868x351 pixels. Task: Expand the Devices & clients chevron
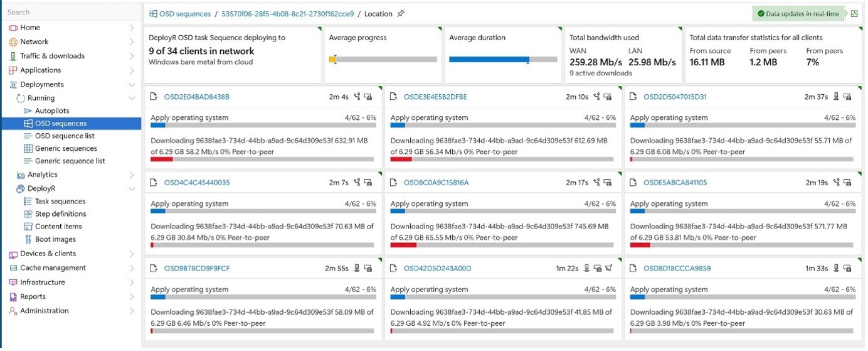tap(131, 254)
